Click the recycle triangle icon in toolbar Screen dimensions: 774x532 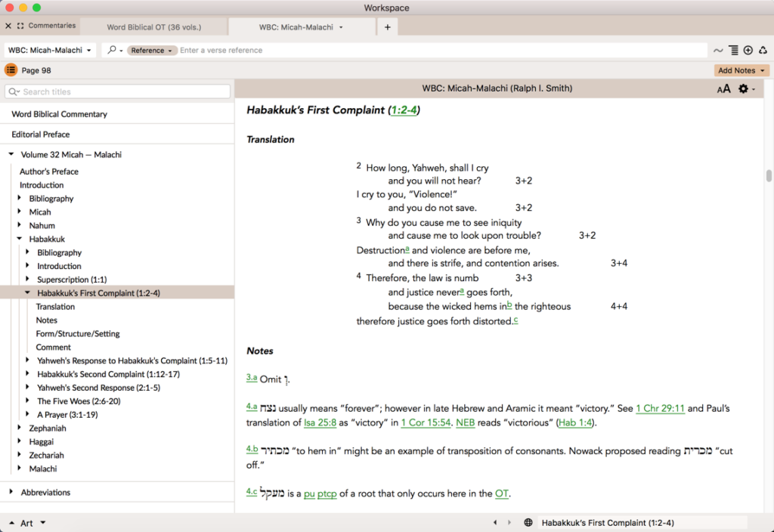pos(763,51)
